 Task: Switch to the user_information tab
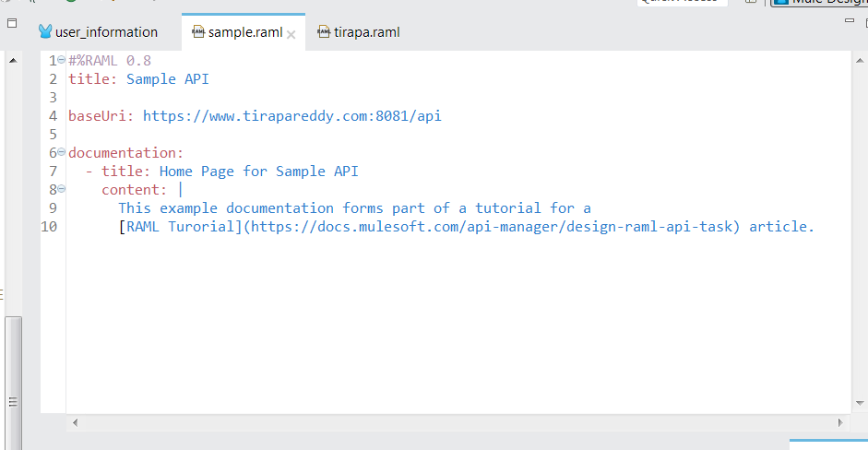tap(99, 32)
